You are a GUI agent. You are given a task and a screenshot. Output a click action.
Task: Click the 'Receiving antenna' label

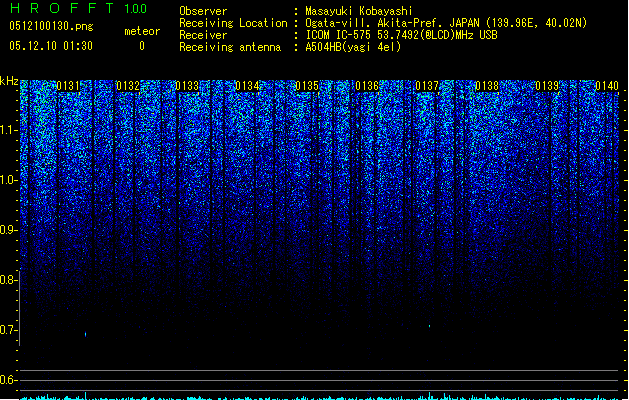230,47
